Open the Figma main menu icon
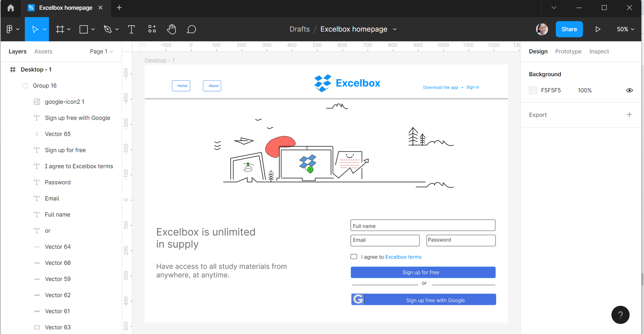This screenshot has height=334, width=644. click(10, 29)
